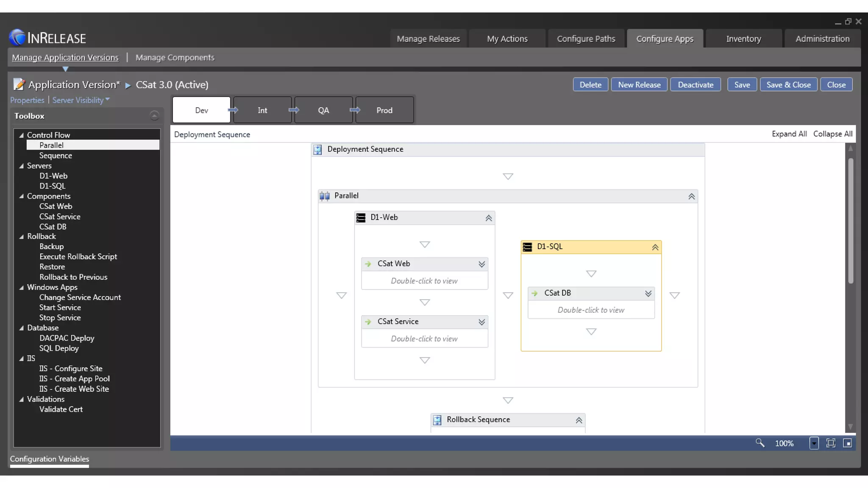Click the Collapse All link
Screen dimensions: 868x488
click(x=832, y=134)
